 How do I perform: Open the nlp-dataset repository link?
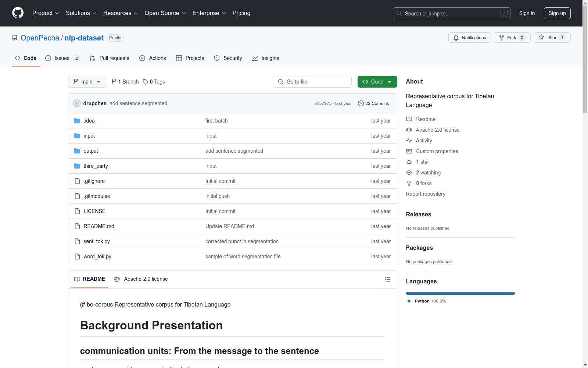coord(84,38)
